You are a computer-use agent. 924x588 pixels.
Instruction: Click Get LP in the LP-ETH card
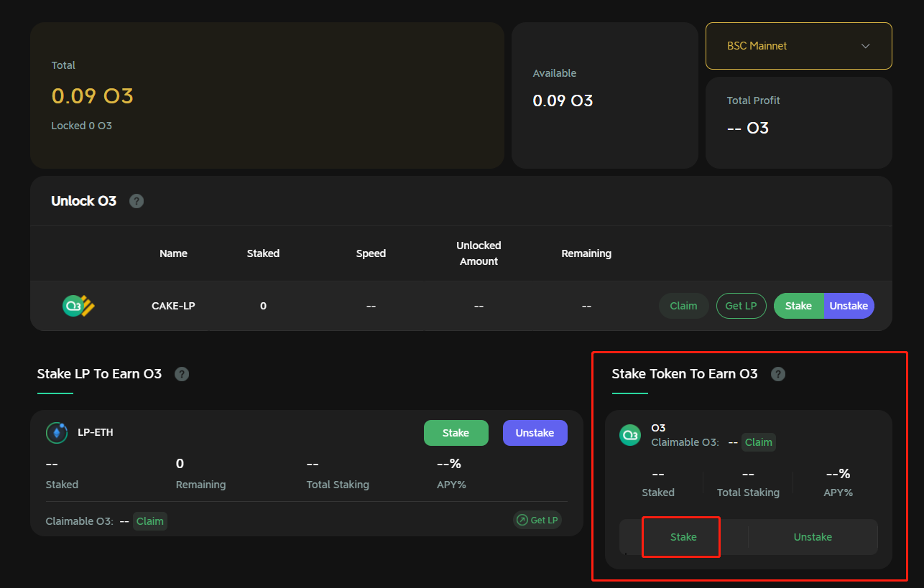[537, 520]
